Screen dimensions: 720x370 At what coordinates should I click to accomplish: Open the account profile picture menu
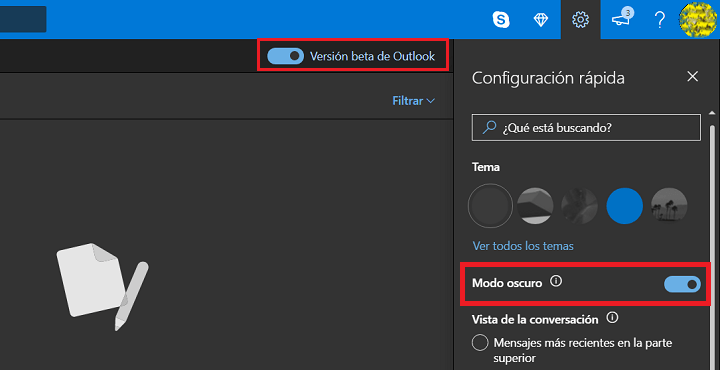(699, 20)
